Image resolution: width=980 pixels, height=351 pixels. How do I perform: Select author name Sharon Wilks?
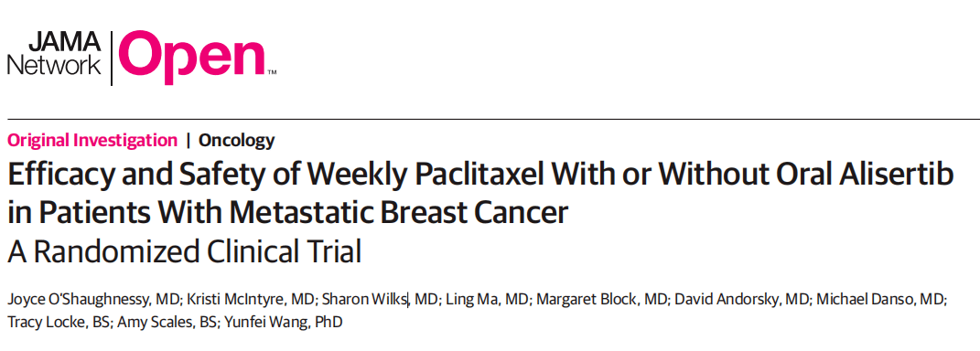pos(364,301)
